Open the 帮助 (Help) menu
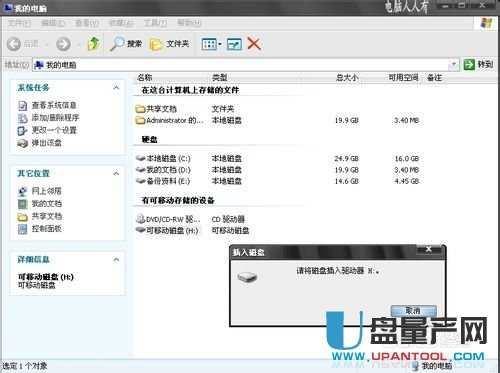Image resolution: width=500 pixels, height=373 pixels. 189,23
